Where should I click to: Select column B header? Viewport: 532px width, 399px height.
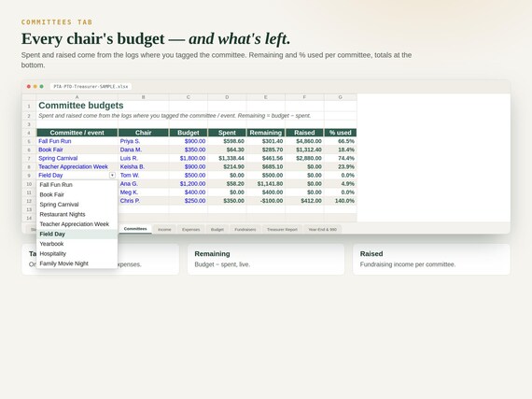[x=143, y=97]
